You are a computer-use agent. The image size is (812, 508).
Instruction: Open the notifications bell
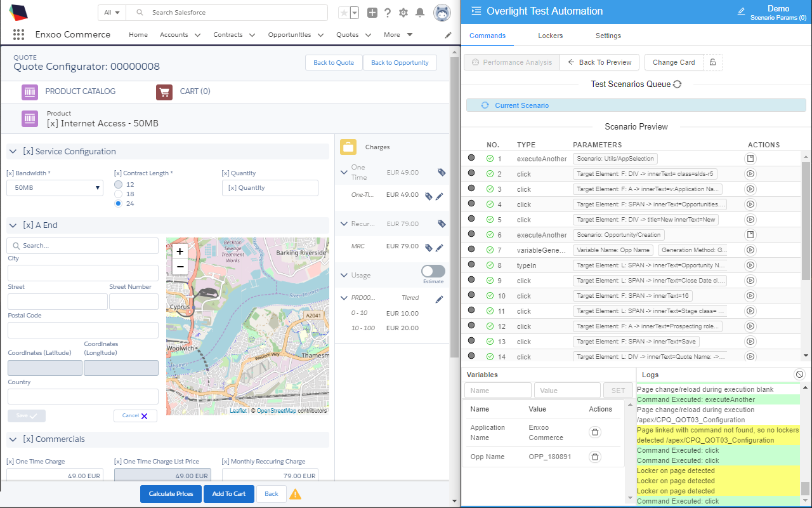coord(420,13)
